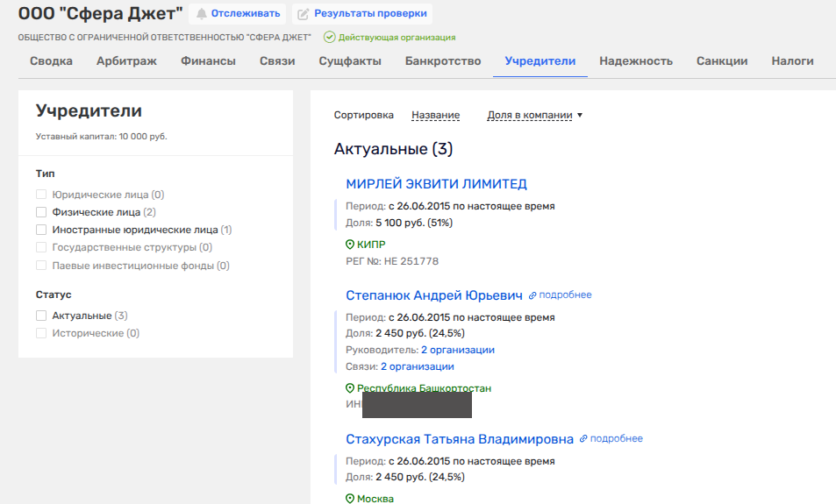Sort founders by Название

pyautogui.click(x=436, y=115)
